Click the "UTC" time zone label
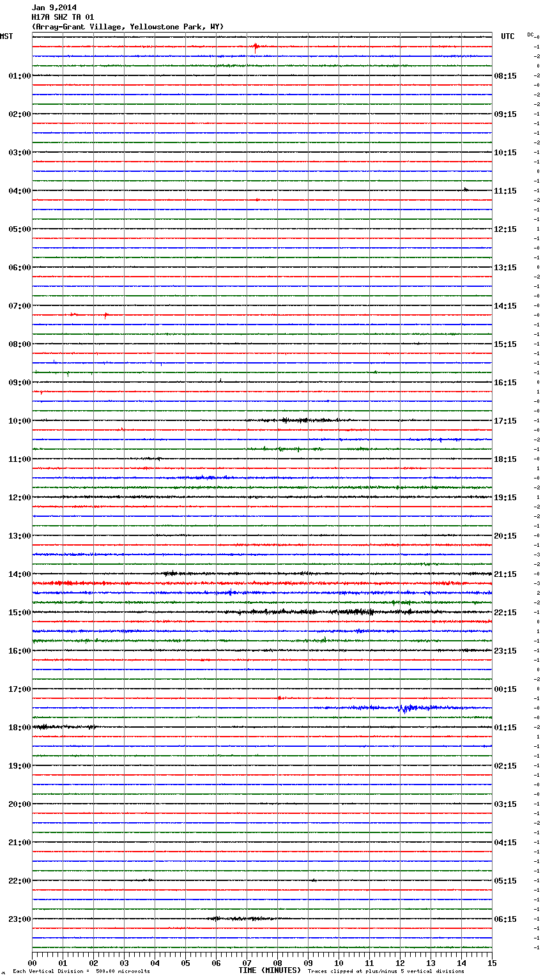The image size is (543, 980). (508, 36)
